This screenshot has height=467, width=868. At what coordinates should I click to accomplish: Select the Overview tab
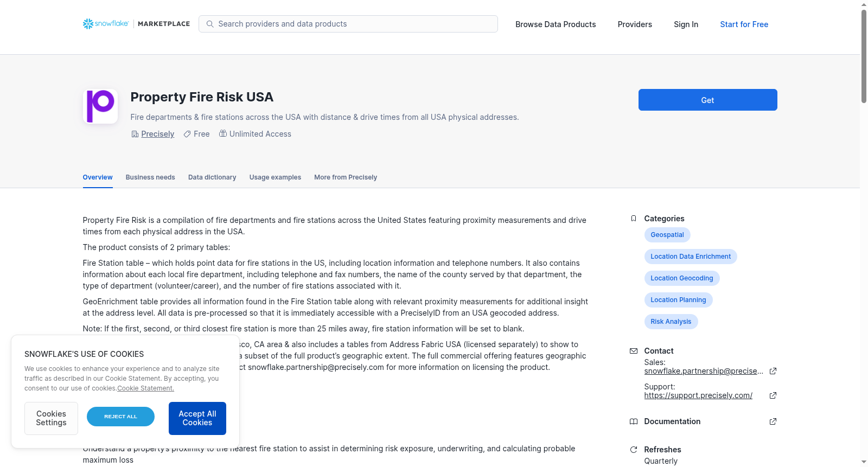click(x=98, y=177)
